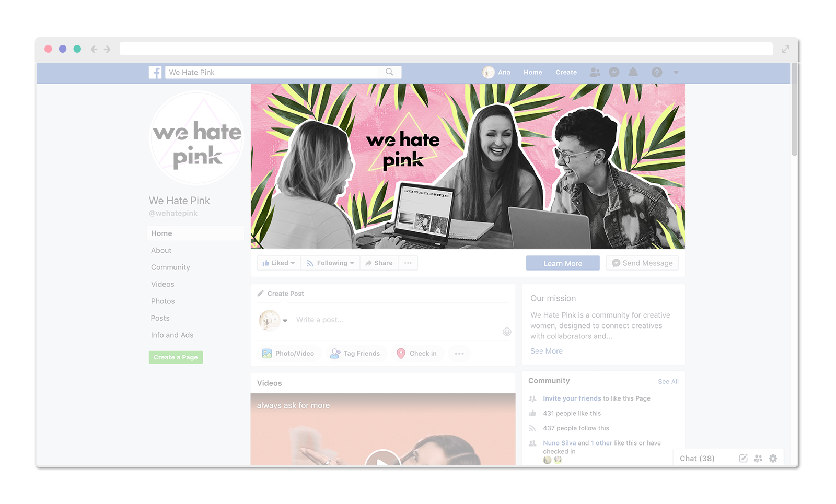Screen dimensions: 836x504
Task: Open the help question mark icon
Action: click(x=657, y=72)
